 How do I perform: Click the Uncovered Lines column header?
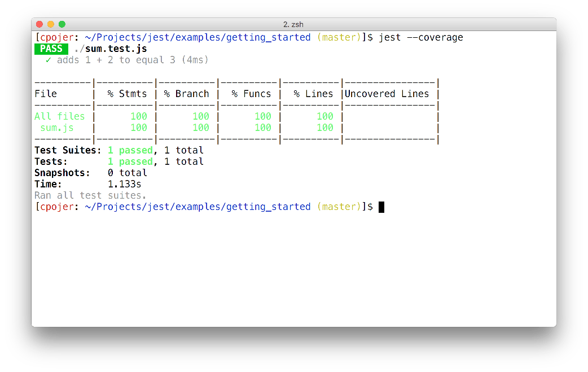pyautogui.click(x=387, y=94)
